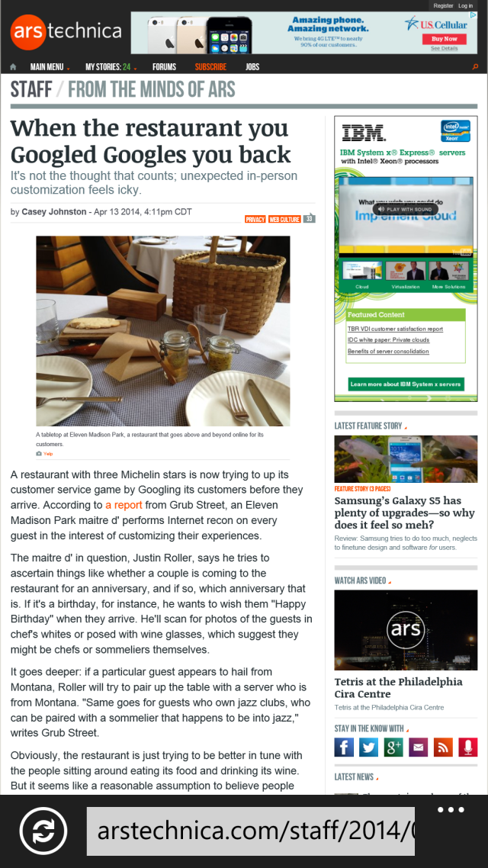Open the Forums menu item

pos(165,67)
